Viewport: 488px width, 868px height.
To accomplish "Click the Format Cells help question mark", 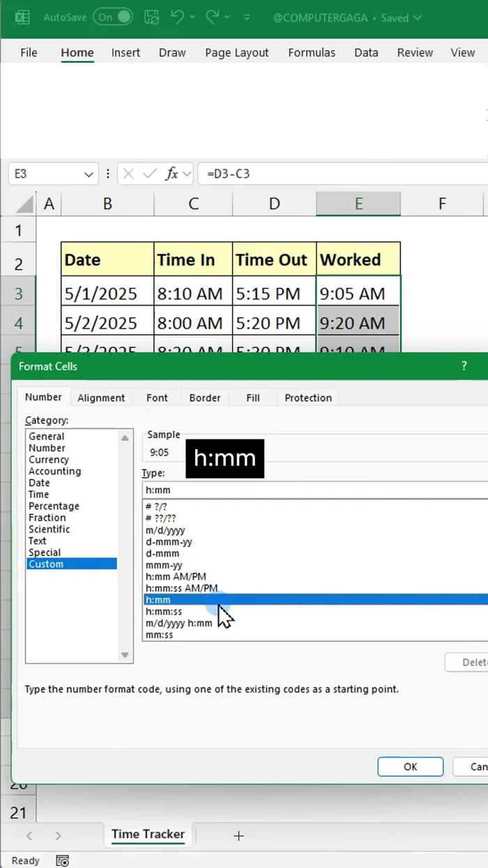I will (x=464, y=366).
